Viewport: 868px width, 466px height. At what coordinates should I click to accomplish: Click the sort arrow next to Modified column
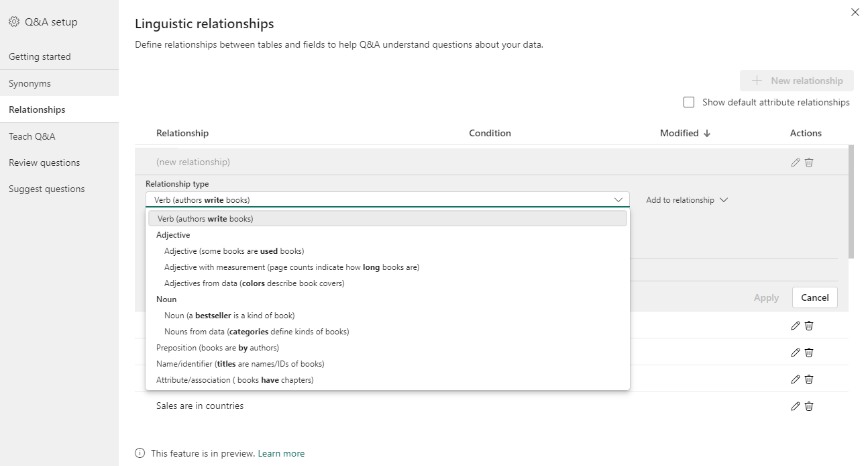[x=707, y=132]
